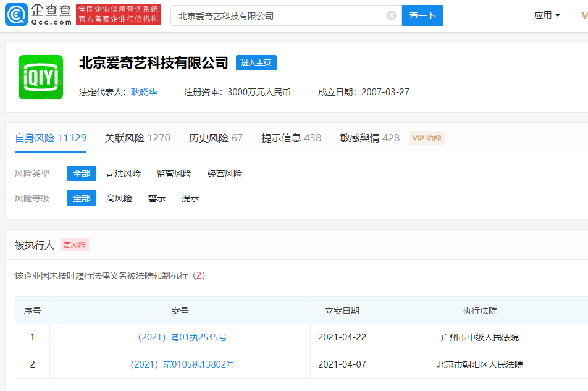Click the 查一下 search button
This screenshot has height=391, width=588.
(422, 15)
